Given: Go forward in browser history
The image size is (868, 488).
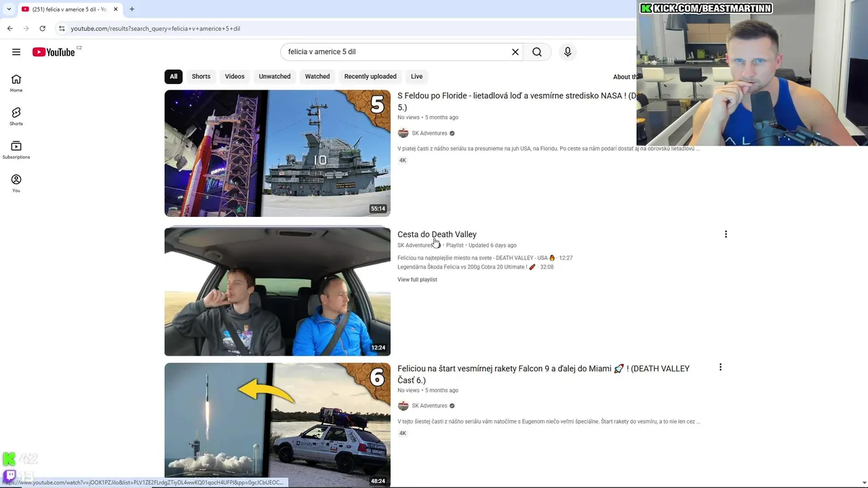Looking at the screenshot, I should (26, 28).
